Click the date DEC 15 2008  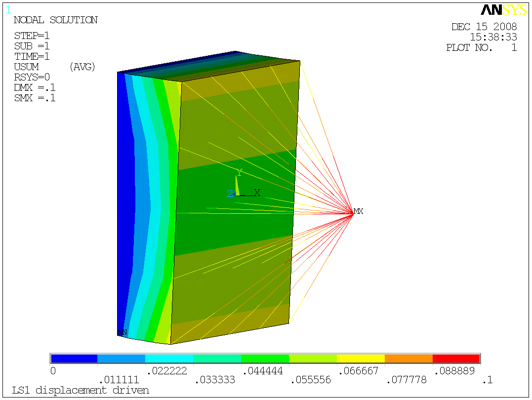click(x=484, y=27)
